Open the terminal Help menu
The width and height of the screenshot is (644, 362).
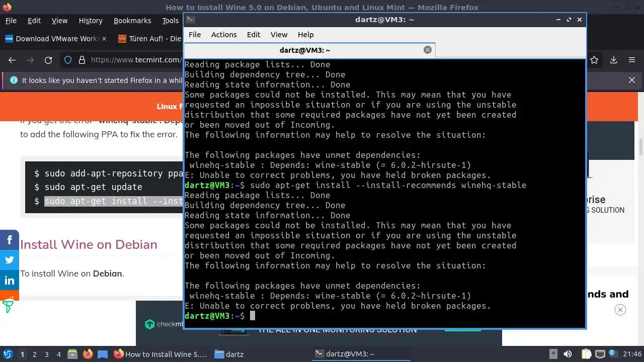(305, 35)
